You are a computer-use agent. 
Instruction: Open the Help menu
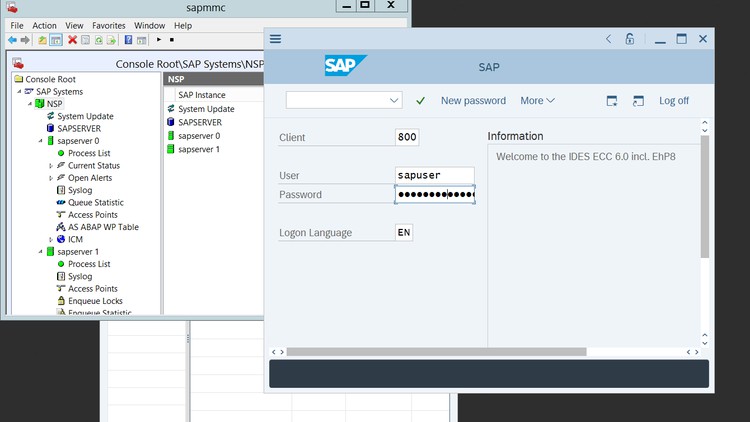tap(183, 25)
